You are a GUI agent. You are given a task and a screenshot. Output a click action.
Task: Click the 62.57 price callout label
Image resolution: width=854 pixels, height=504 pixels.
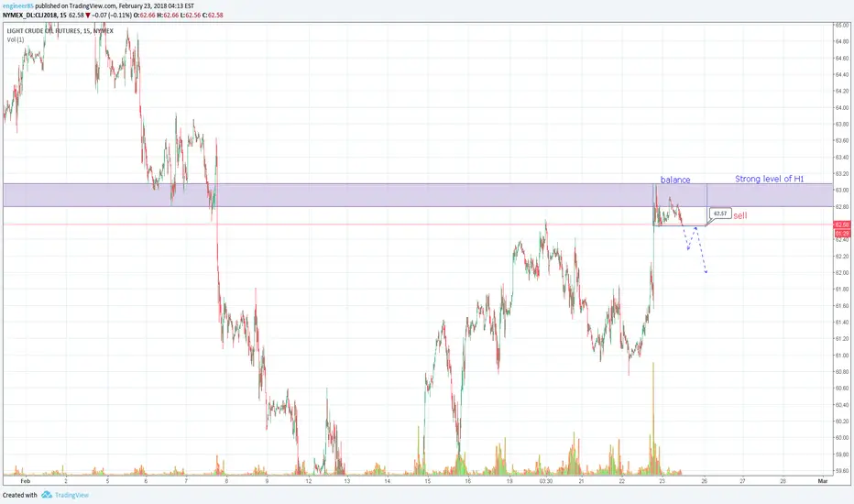pos(720,214)
